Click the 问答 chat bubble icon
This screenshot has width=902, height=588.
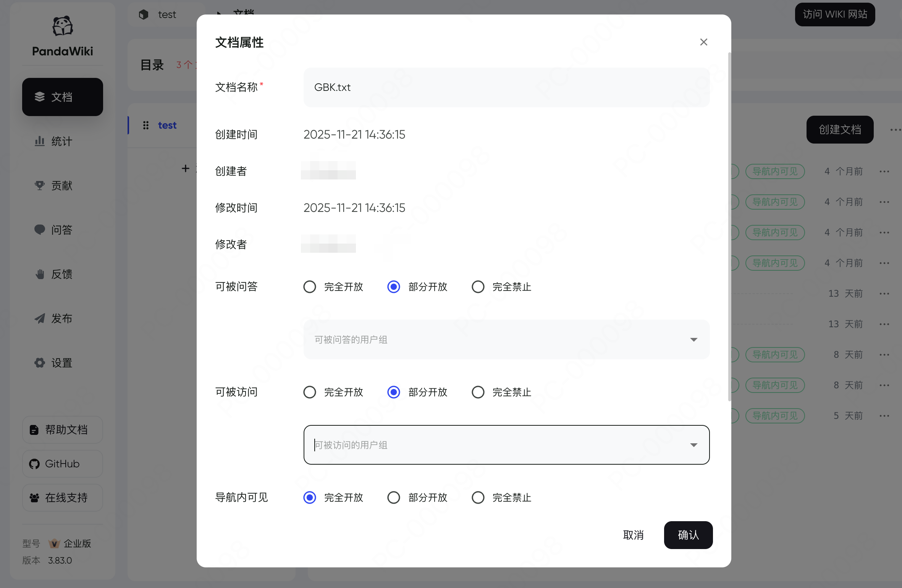(x=40, y=229)
